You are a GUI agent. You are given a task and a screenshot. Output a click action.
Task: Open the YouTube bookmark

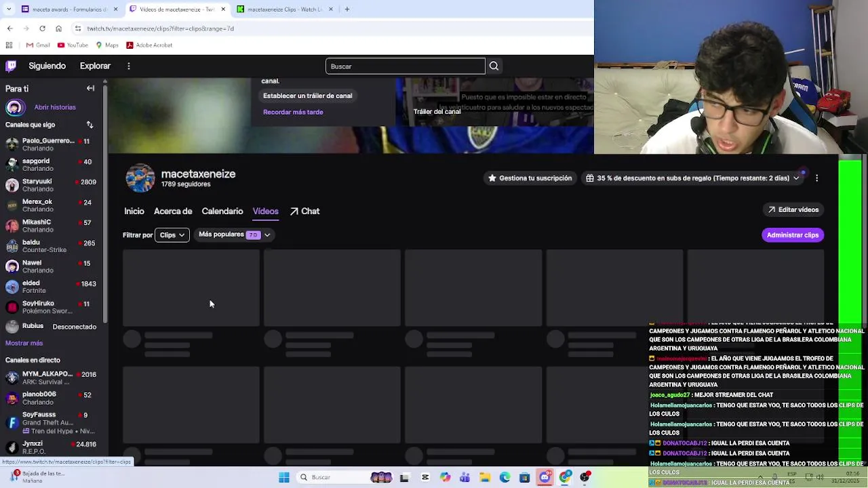coord(73,45)
